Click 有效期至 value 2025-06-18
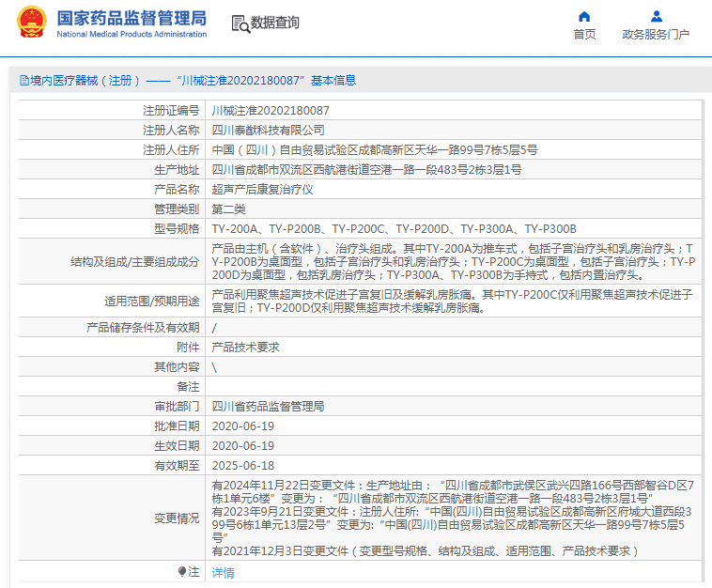Viewport: 712px width, 588px height. (x=243, y=466)
